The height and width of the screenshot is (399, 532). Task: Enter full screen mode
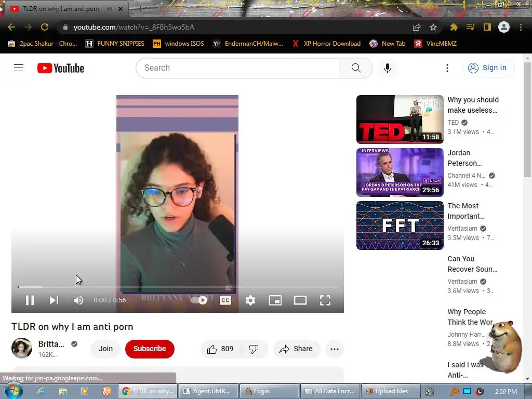pyautogui.click(x=325, y=300)
